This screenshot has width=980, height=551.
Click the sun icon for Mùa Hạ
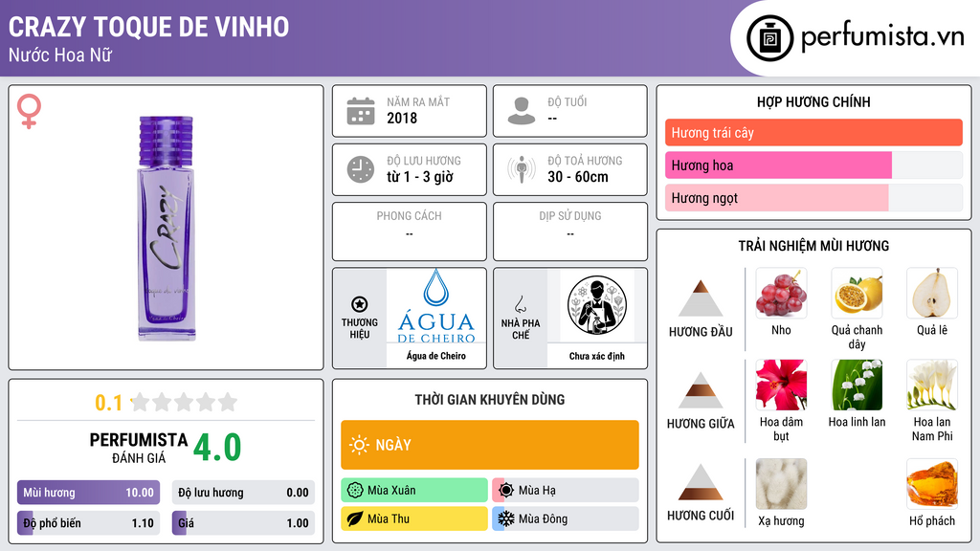pyautogui.click(x=506, y=491)
